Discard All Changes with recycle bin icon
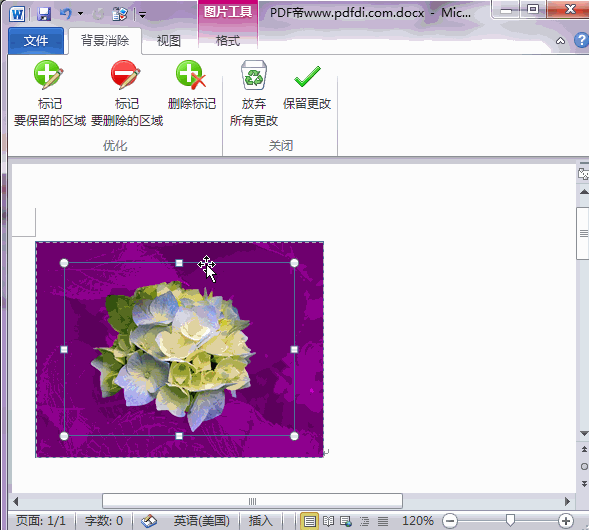589x530 pixels. click(254, 94)
